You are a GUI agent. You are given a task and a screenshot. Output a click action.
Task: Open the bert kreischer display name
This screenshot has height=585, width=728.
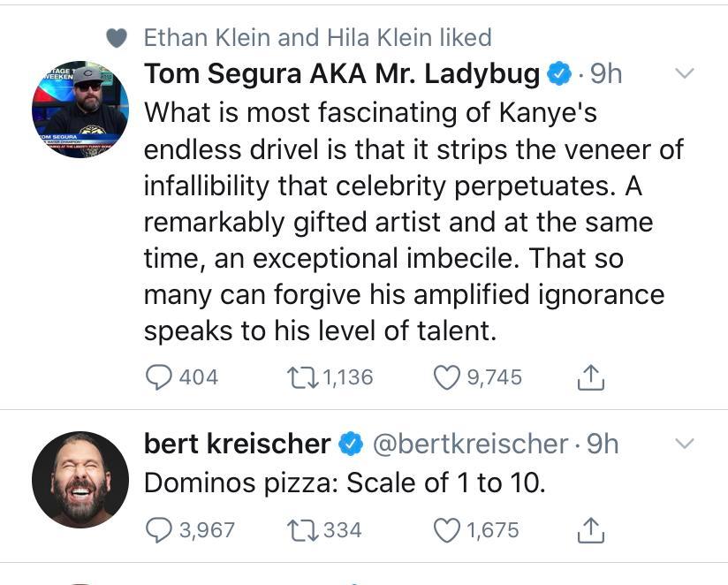[237, 444]
